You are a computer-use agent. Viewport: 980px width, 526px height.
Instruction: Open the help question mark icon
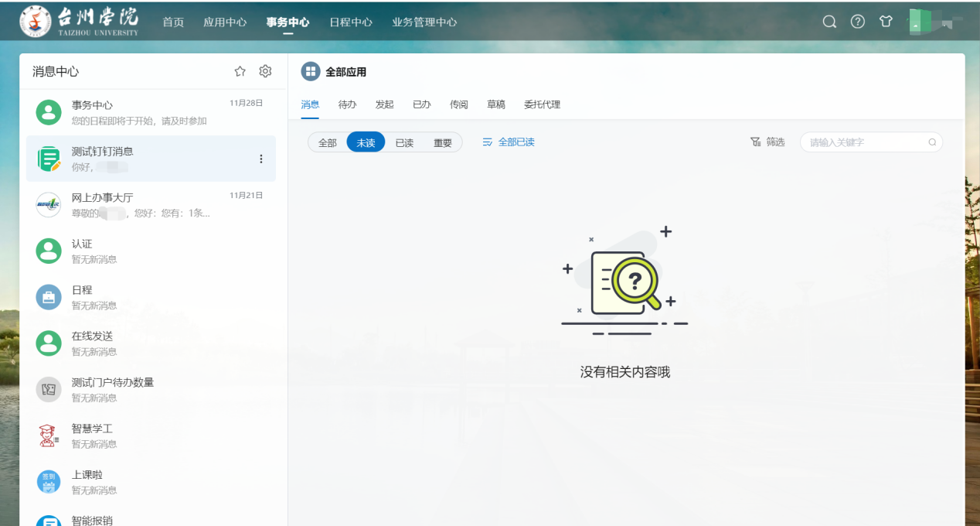point(857,22)
